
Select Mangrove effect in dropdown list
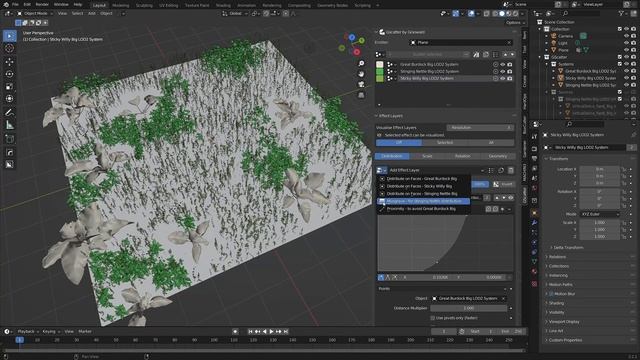pos(423,201)
